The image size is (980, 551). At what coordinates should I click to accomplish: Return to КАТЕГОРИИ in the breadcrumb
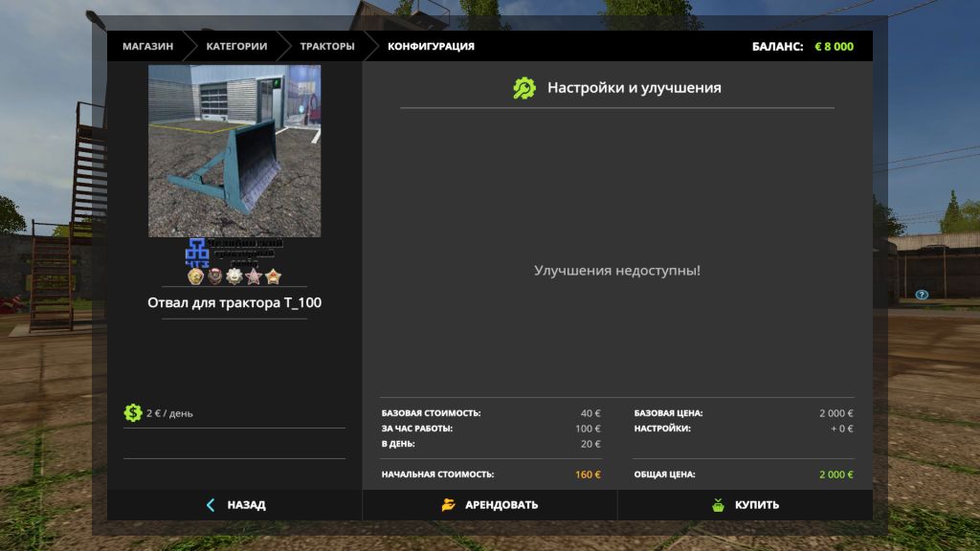236,46
